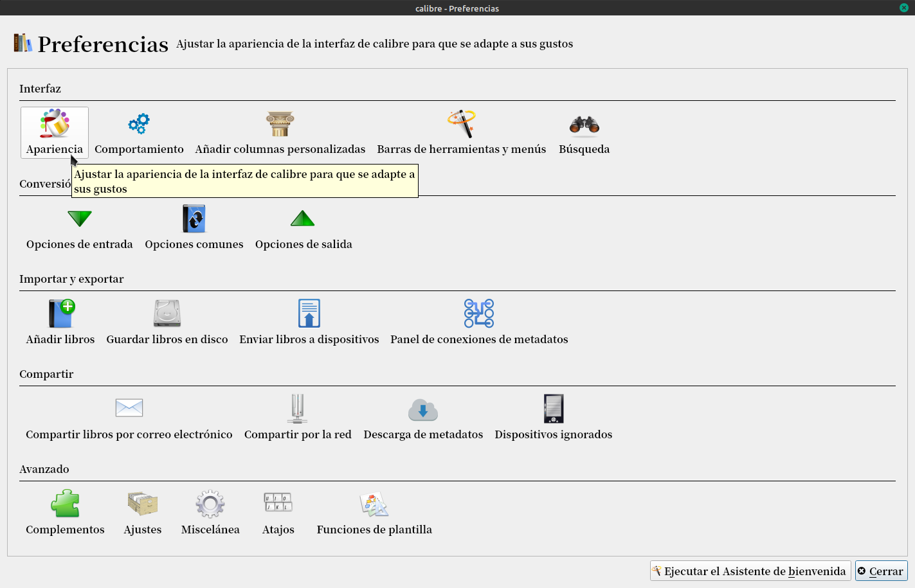The width and height of the screenshot is (915, 588).
Task: Select the Búsqueda binoculars icon
Action: click(x=584, y=124)
